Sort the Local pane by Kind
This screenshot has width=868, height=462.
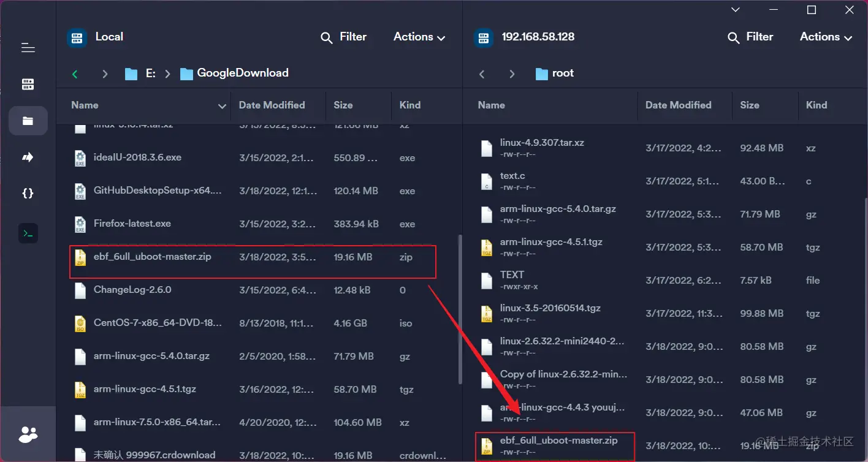[x=409, y=105]
